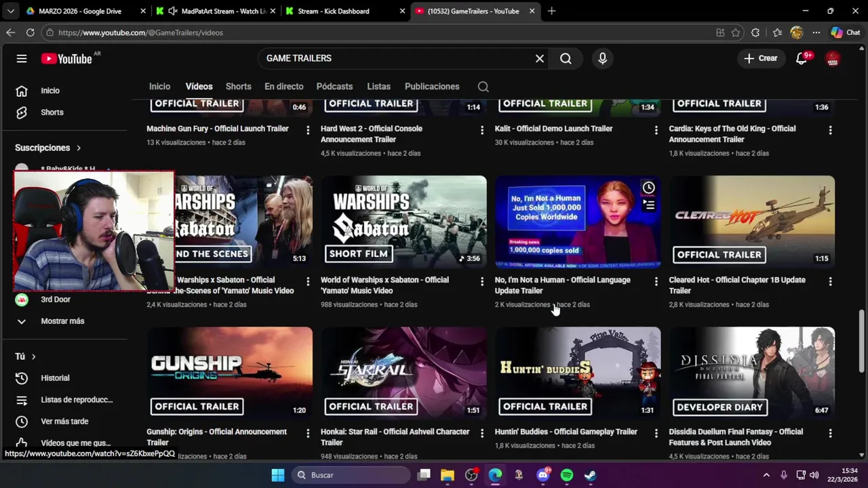
Task: Open the account avatar menu
Action: [833, 59]
